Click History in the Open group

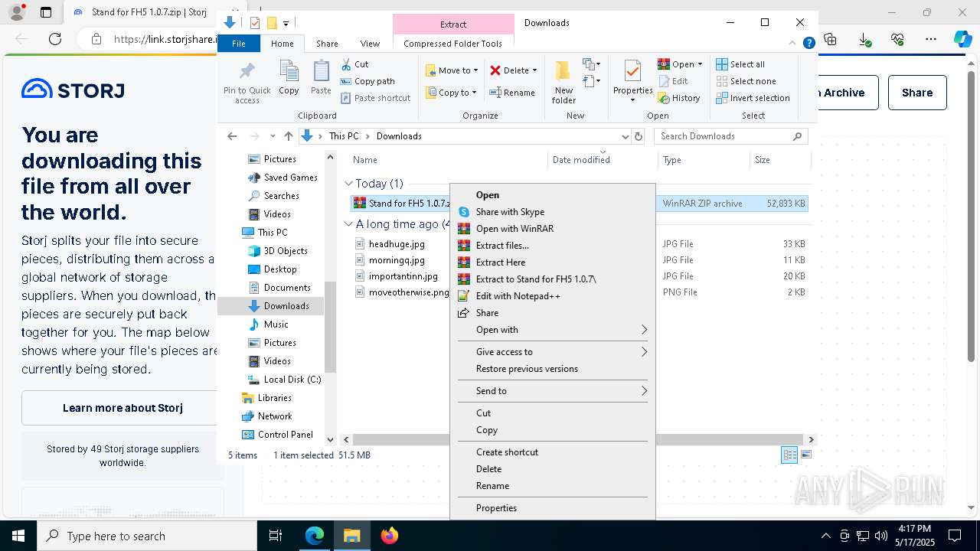(x=679, y=98)
